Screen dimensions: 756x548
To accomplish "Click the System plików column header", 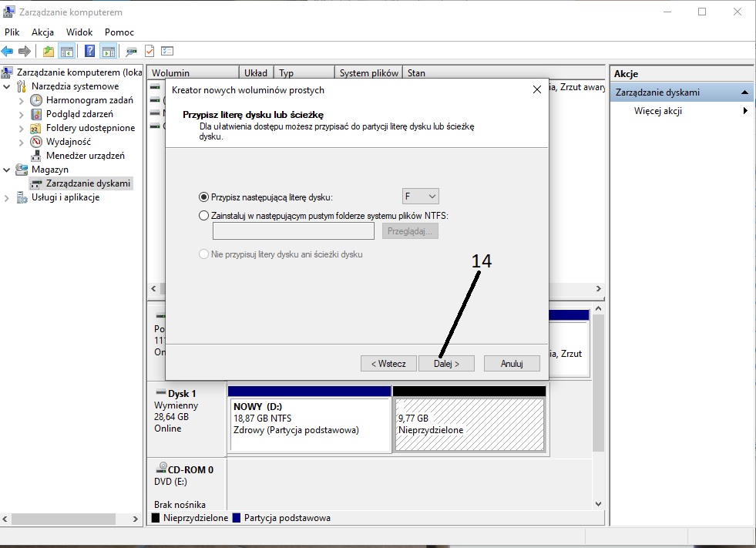I will pyautogui.click(x=368, y=73).
